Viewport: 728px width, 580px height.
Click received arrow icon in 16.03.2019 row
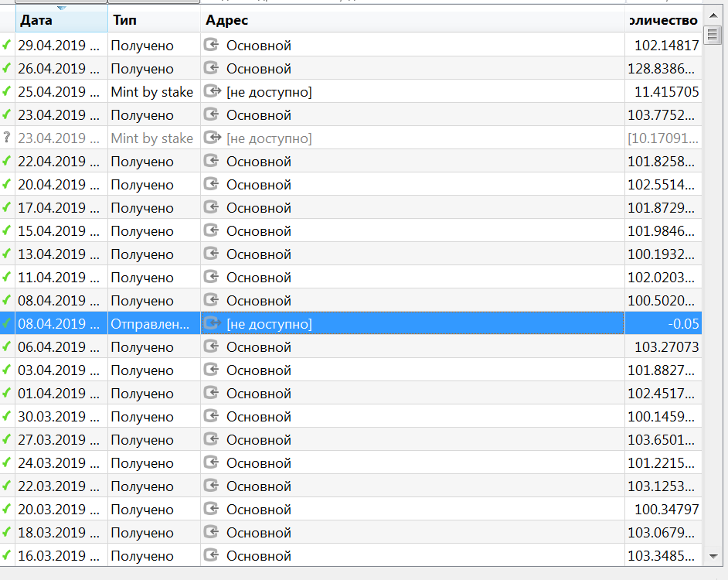point(211,555)
